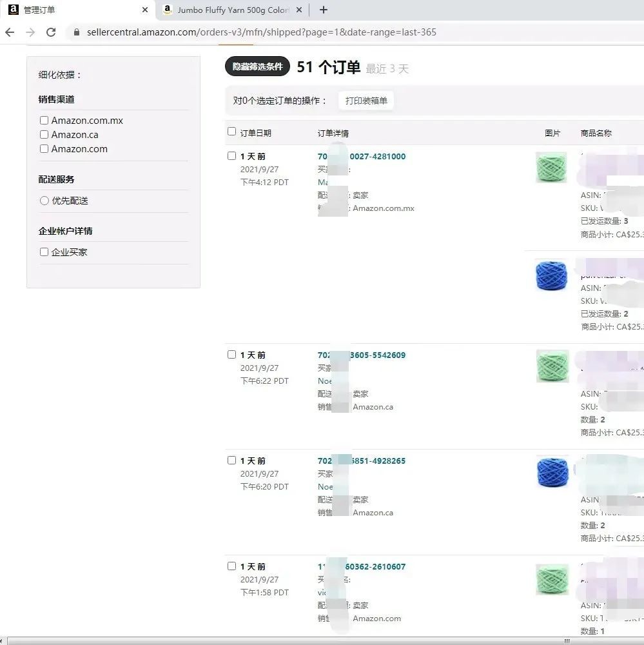644x645 pixels.
Task: Click the browser forward navigation arrow
Action: [31, 32]
